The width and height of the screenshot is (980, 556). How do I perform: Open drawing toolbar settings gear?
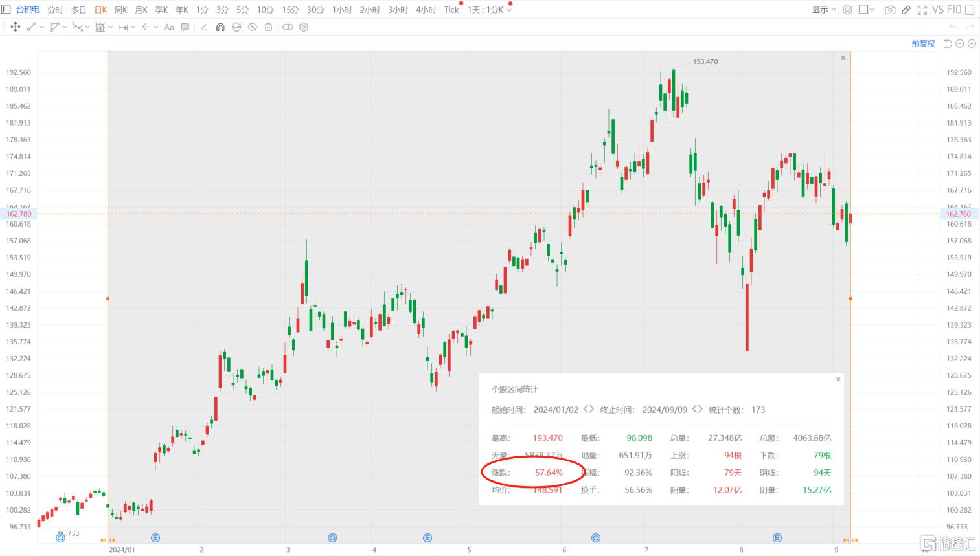coord(304,27)
